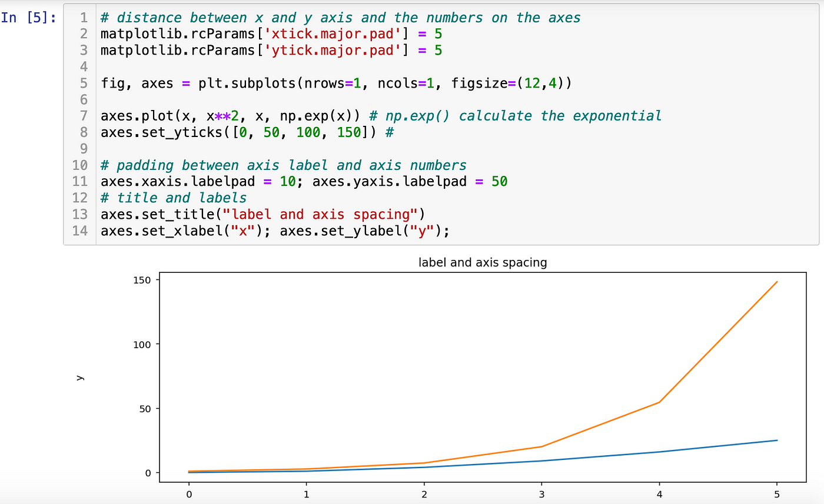Click the plot title 'label and axis spacing'
824x504 pixels.
tap(483, 263)
